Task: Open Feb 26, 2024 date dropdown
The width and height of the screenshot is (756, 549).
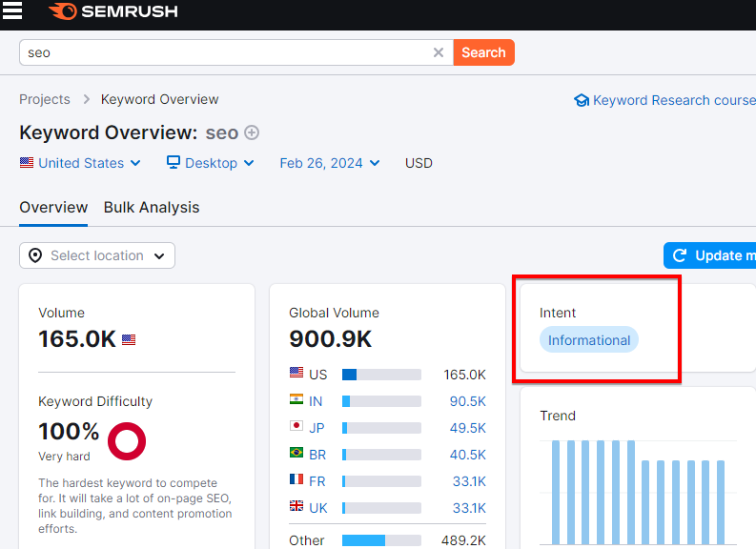Action: pos(330,163)
